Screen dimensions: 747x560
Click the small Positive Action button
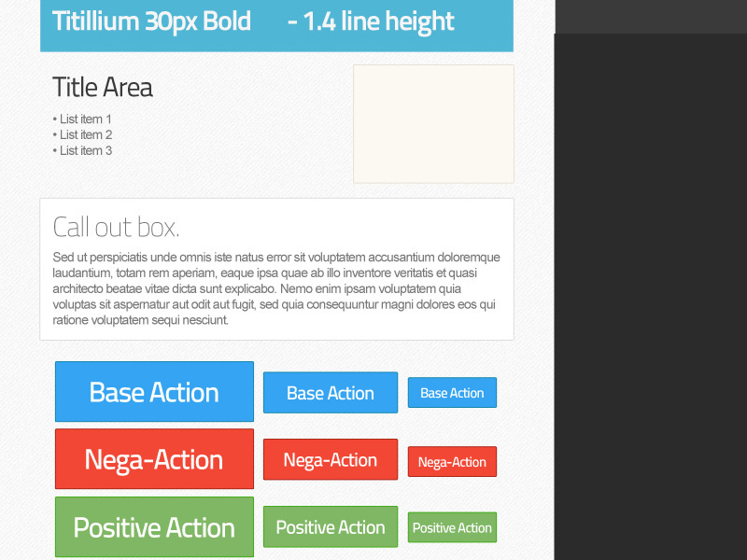click(452, 527)
